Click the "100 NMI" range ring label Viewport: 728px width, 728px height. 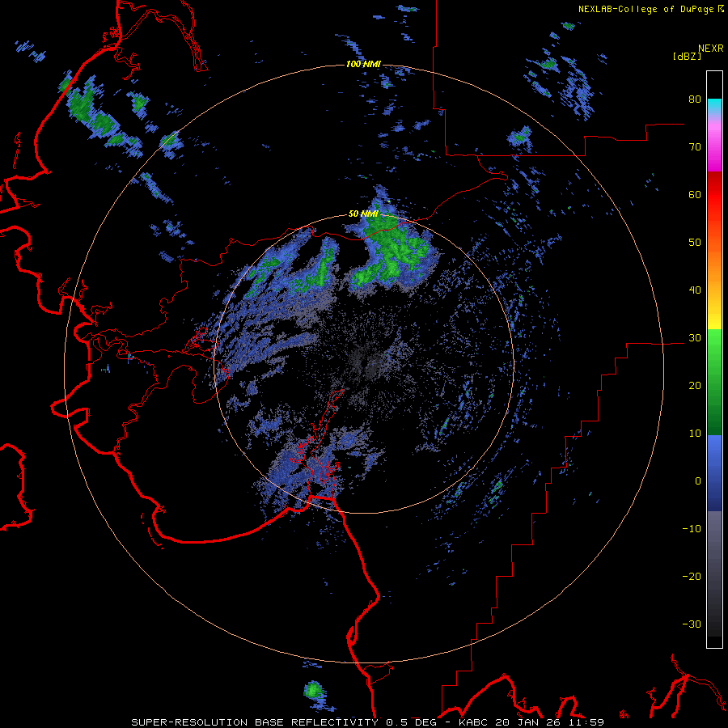[363, 64]
